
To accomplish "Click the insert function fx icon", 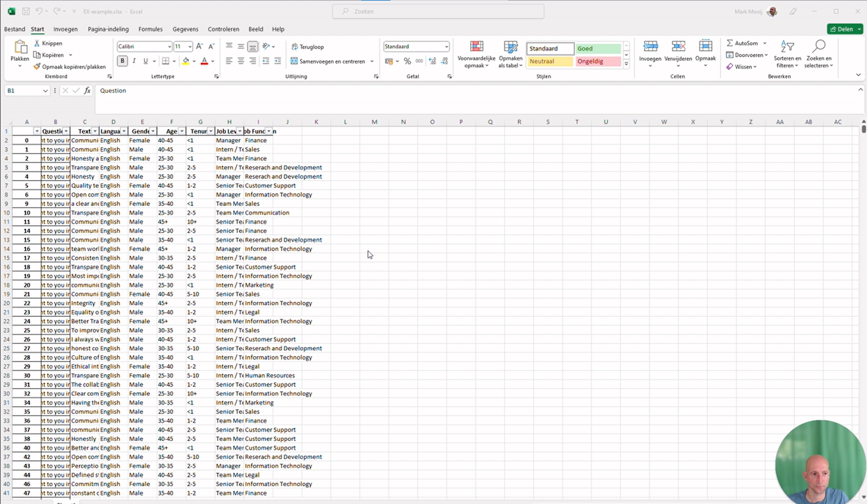I will point(87,90).
